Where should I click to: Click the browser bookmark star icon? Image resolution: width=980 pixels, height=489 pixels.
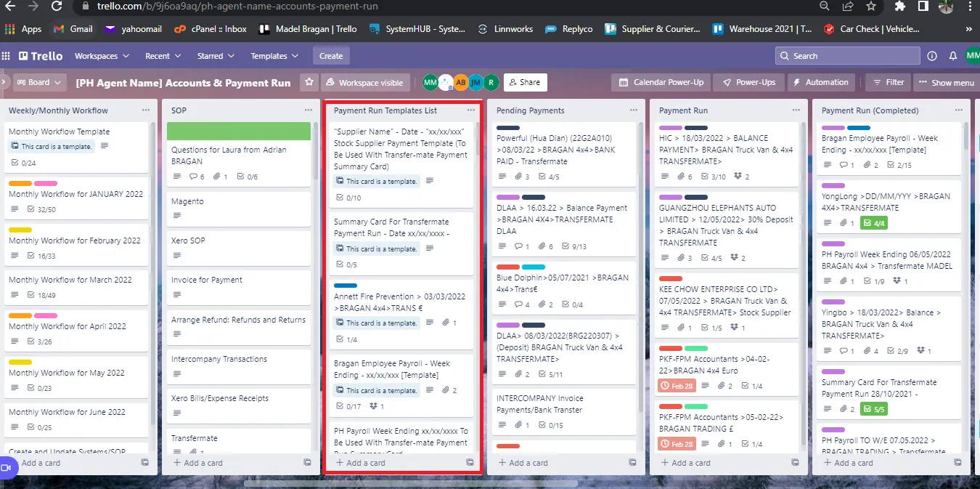pos(870,6)
